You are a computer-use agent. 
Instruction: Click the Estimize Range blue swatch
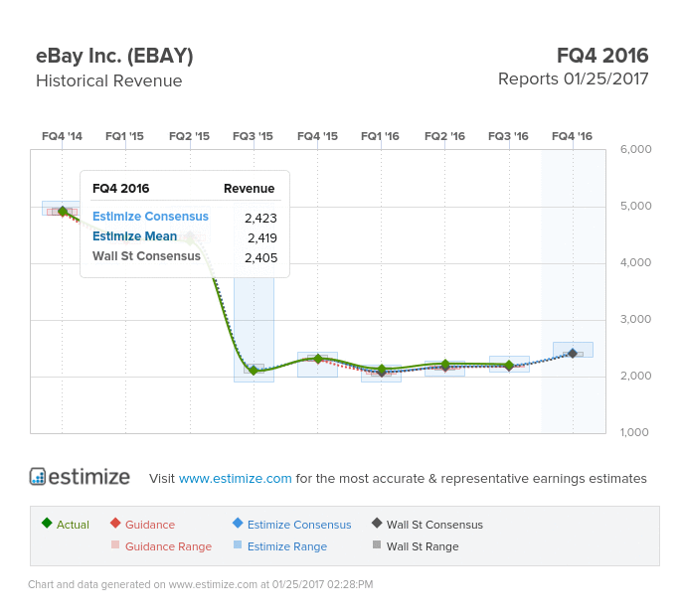(238, 544)
